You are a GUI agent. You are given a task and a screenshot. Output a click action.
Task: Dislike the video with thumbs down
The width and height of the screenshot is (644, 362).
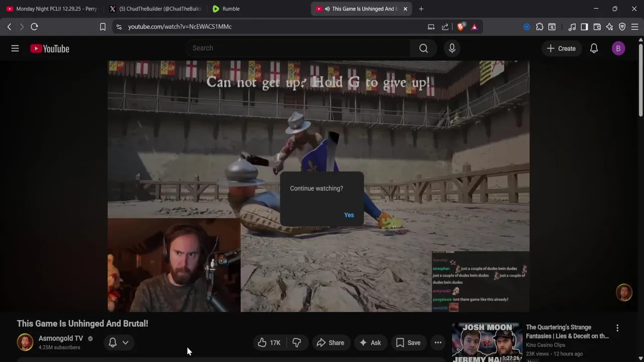[x=297, y=343]
